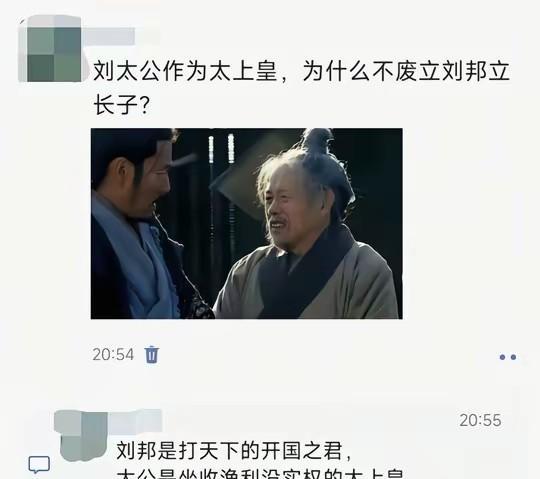The height and width of the screenshot is (479, 540).
Task: Open the post author's blurred avatar
Action: point(50,49)
